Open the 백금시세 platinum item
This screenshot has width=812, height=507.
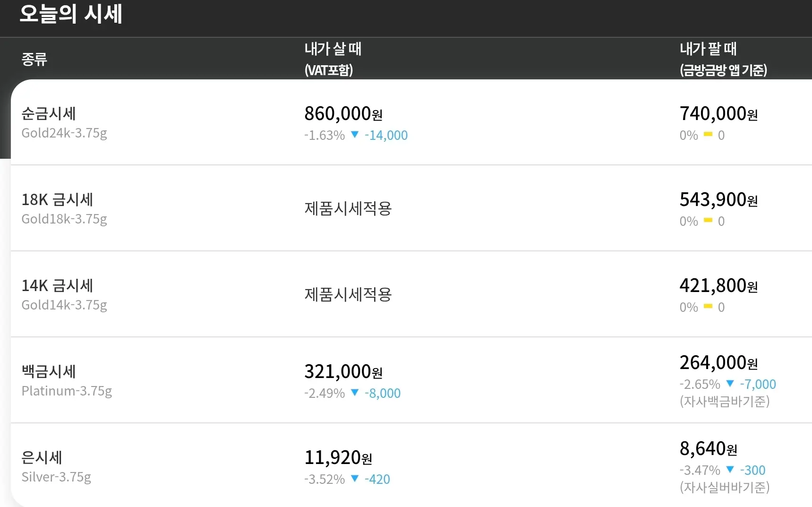tap(49, 372)
